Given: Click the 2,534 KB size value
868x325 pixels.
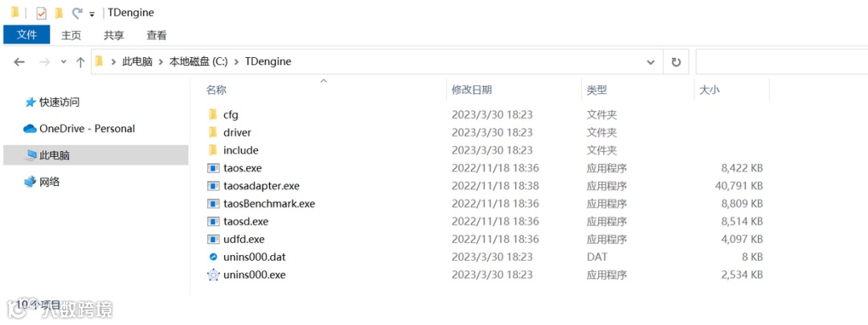Looking at the screenshot, I should tap(742, 274).
